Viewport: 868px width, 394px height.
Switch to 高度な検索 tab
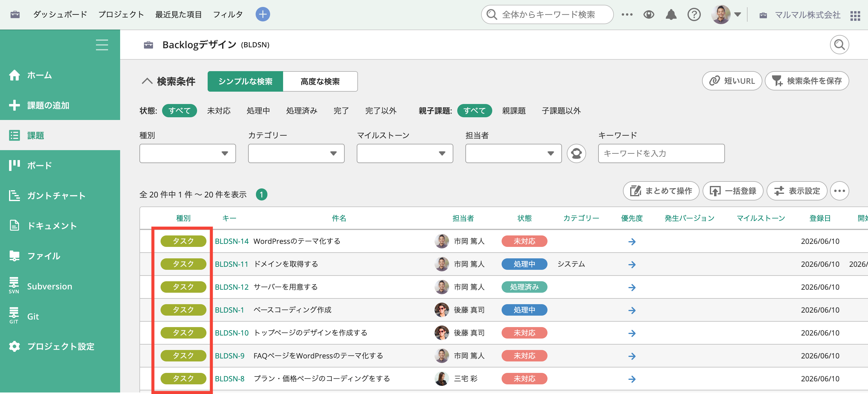pyautogui.click(x=320, y=81)
